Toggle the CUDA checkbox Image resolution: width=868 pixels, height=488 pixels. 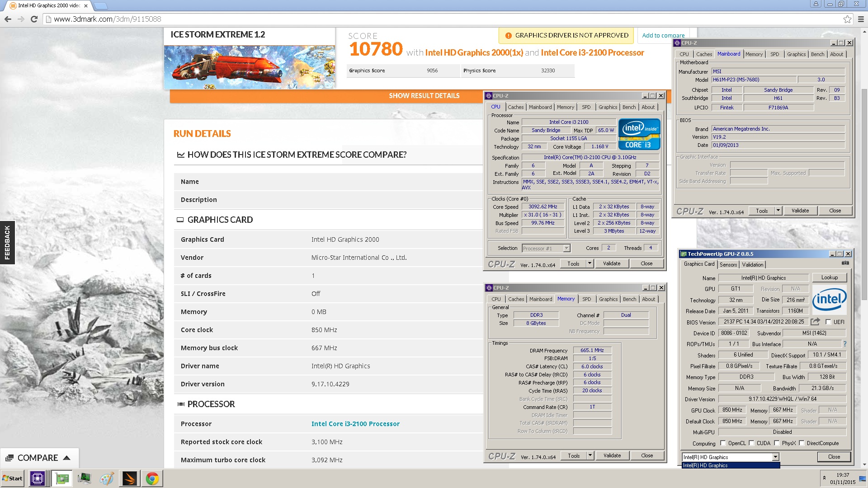click(751, 443)
